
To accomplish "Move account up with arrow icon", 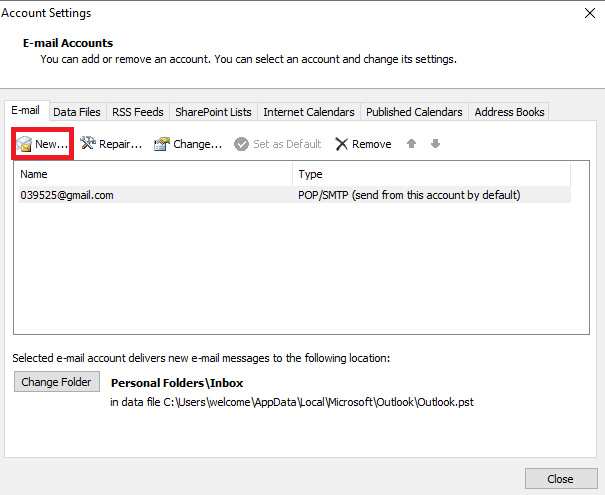I will (x=411, y=144).
